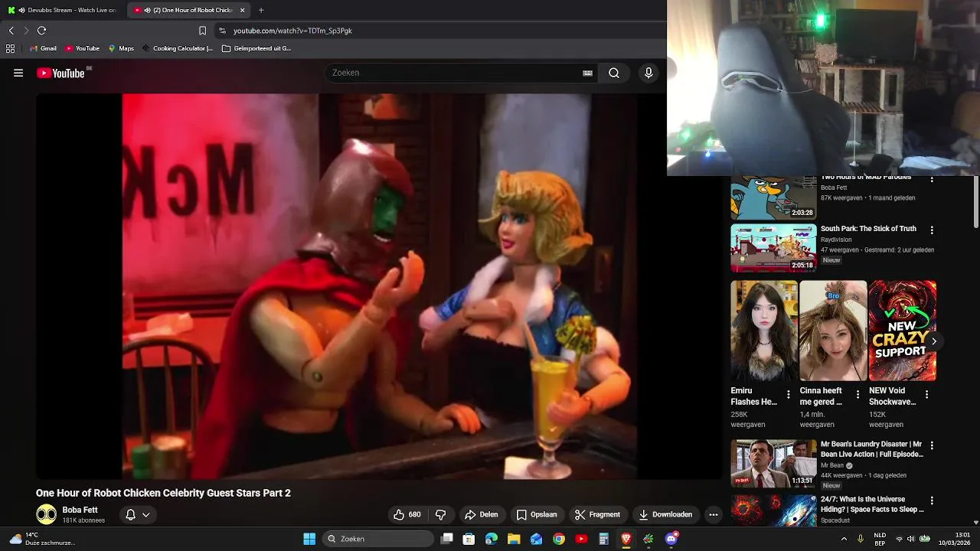Viewport: 980px width, 551px height.
Task: Go to the YouTube home logo
Action: click(x=60, y=73)
